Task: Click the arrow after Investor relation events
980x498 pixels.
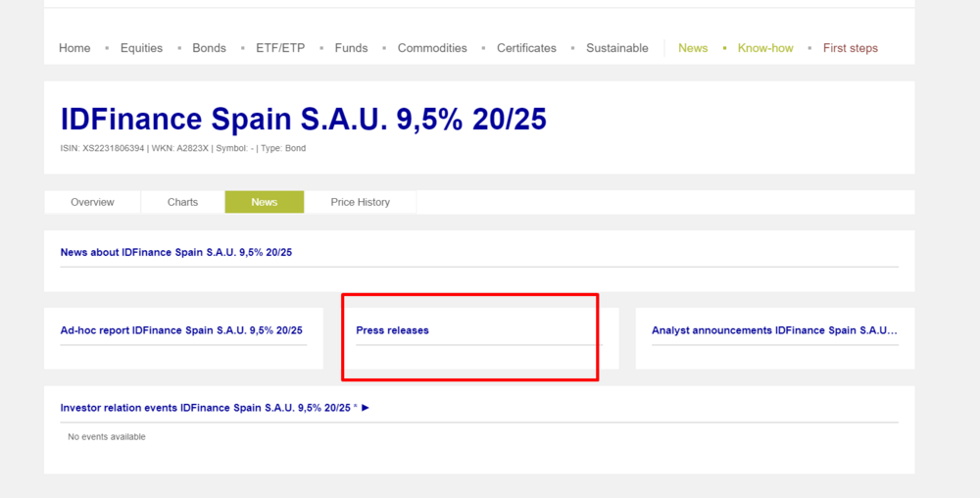Action: (366, 408)
